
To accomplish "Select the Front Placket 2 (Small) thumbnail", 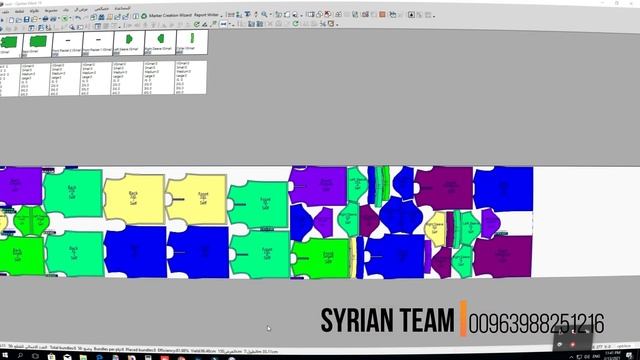I will 68,44.
